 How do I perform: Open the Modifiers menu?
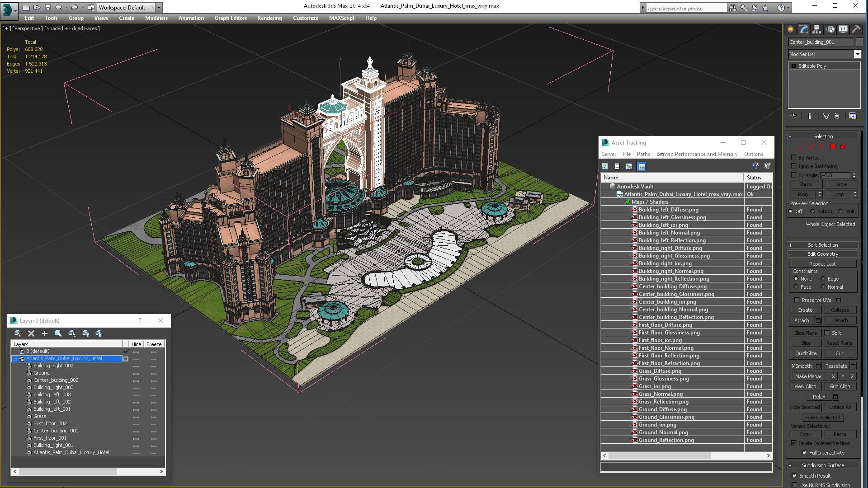click(156, 18)
